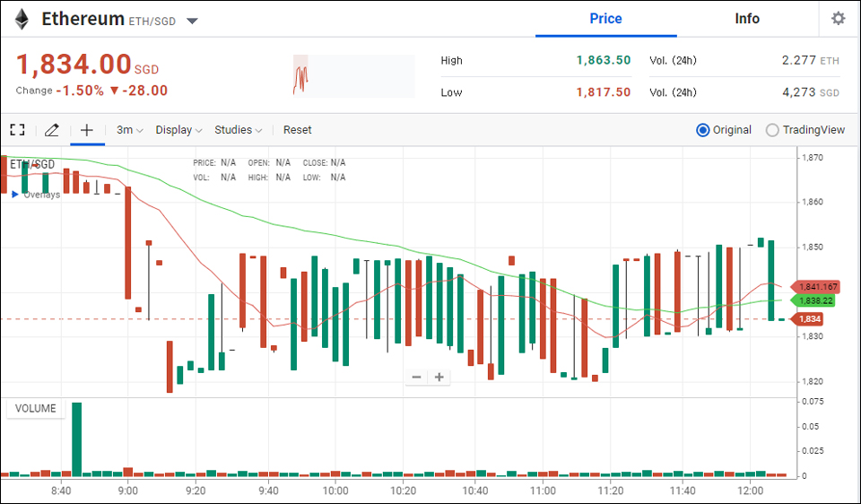Switch to the Price tab

pyautogui.click(x=605, y=19)
